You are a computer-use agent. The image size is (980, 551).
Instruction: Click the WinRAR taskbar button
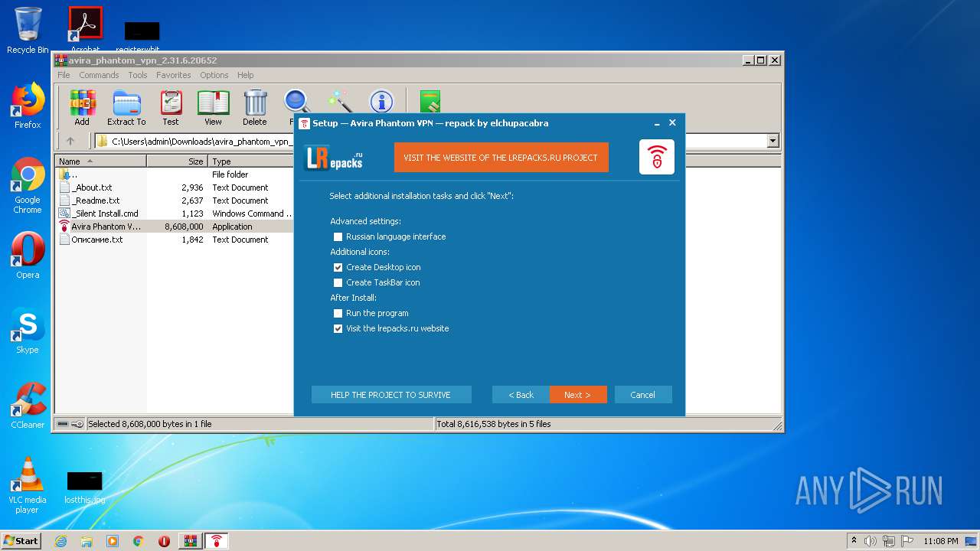coord(191,541)
